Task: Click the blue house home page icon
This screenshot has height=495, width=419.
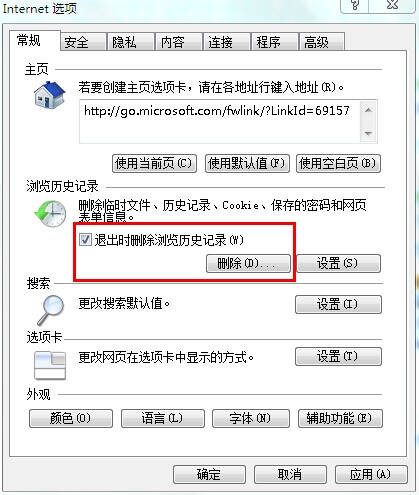Action: [49, 95]
